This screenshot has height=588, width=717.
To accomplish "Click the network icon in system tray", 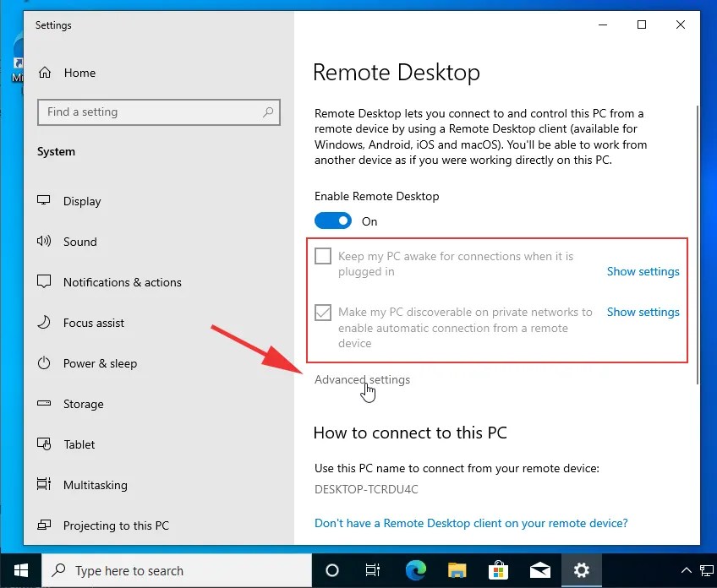I will coord(707,570).
